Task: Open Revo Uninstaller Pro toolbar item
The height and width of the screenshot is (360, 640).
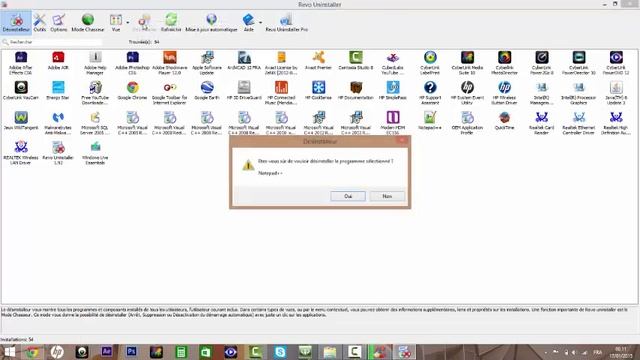Action: click(x=287, y=22)
